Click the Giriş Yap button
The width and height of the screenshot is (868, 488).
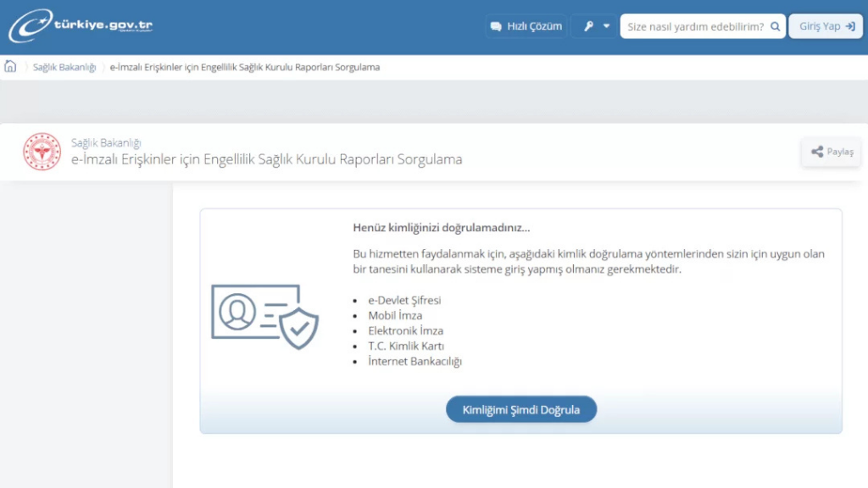[x=825, y=25]
